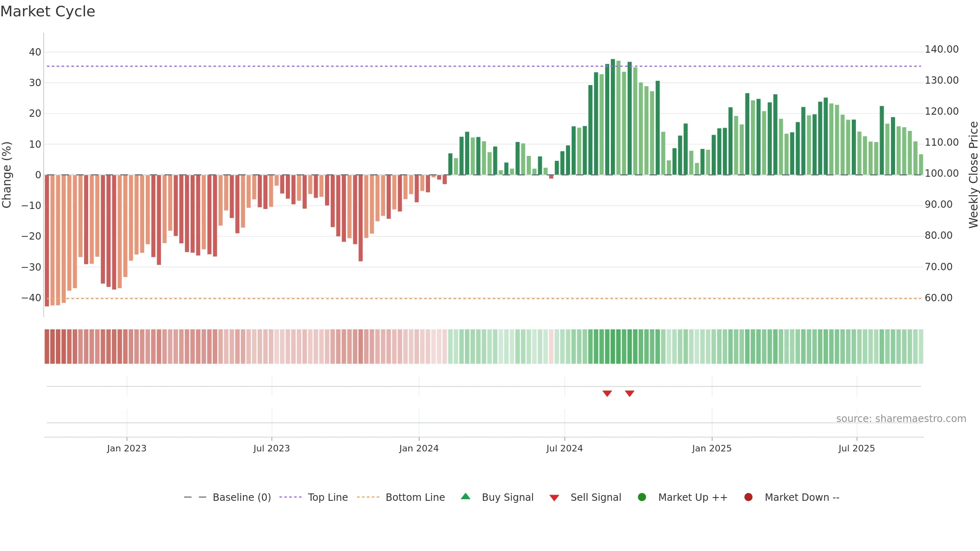
Task: Click the second sell signal marker on chart
Action: [x=630, y=393]
